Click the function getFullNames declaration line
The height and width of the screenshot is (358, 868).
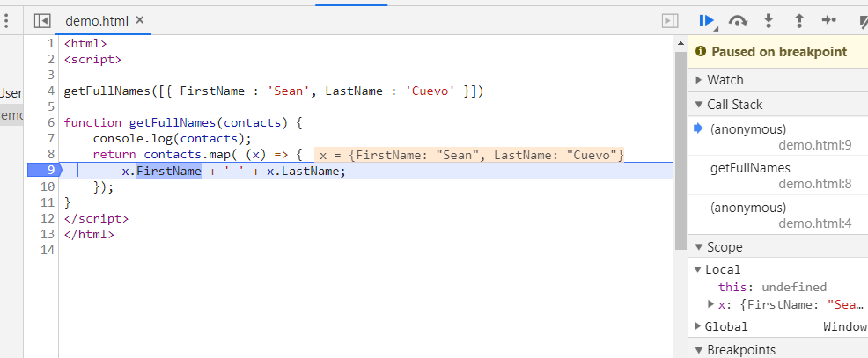183,122
